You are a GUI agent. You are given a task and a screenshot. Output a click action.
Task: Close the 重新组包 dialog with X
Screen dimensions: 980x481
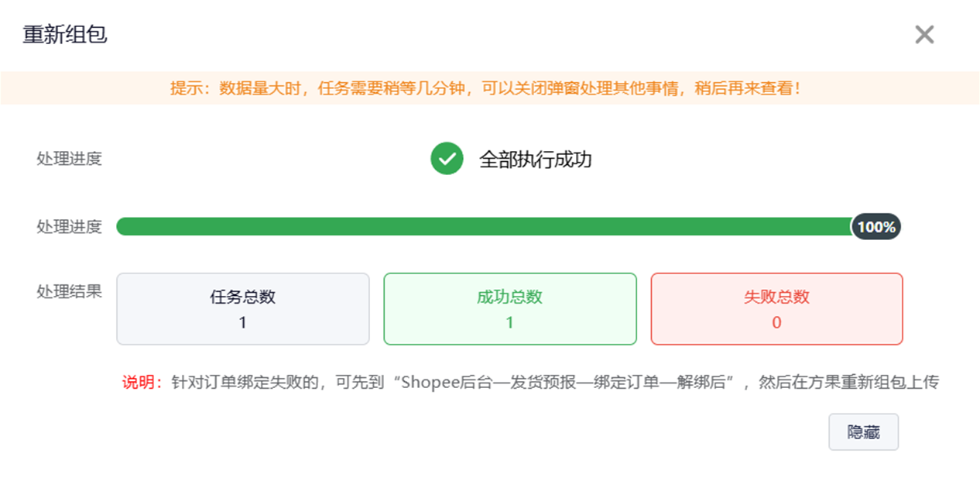(924, 35)
